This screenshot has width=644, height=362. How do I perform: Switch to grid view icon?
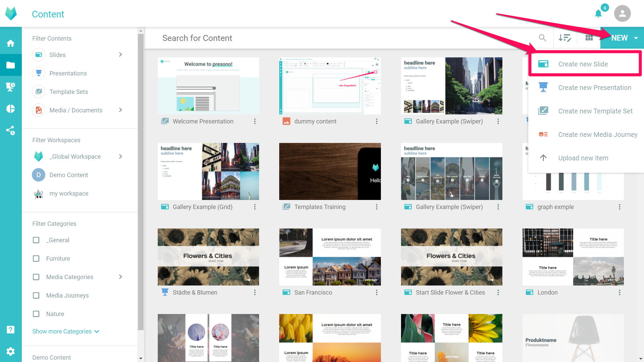coord(589,38)
